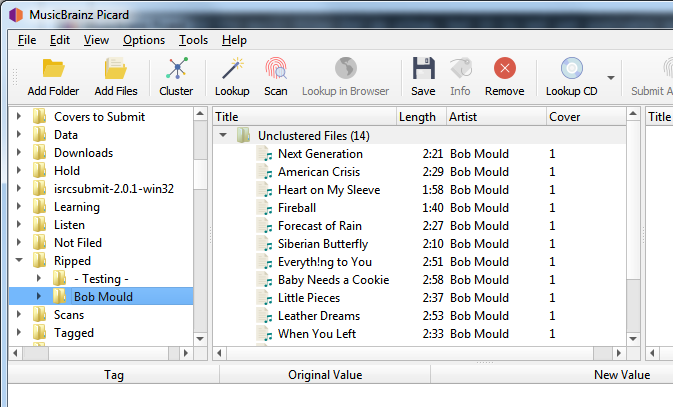Click the Add Folder toolbar icon
This screenshot has width=673, height=407.
53,69
